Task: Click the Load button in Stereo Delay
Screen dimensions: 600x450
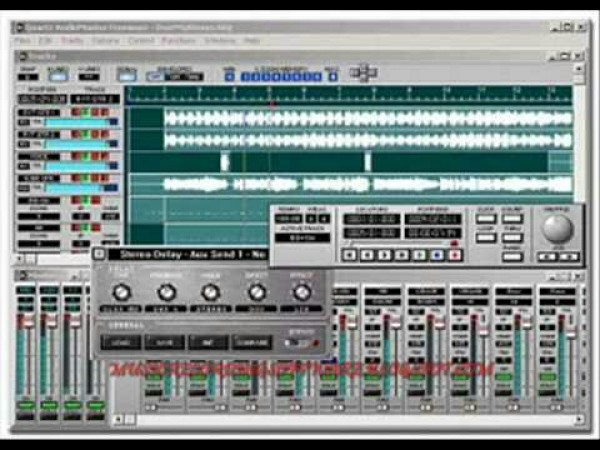Action: [x=121, y=342]
